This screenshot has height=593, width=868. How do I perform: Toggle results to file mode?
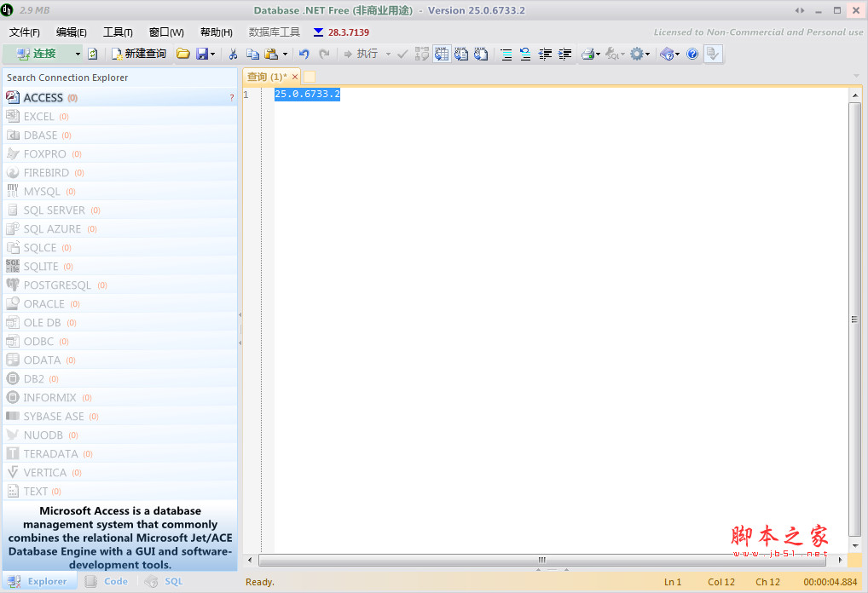[x=481, y=54]
